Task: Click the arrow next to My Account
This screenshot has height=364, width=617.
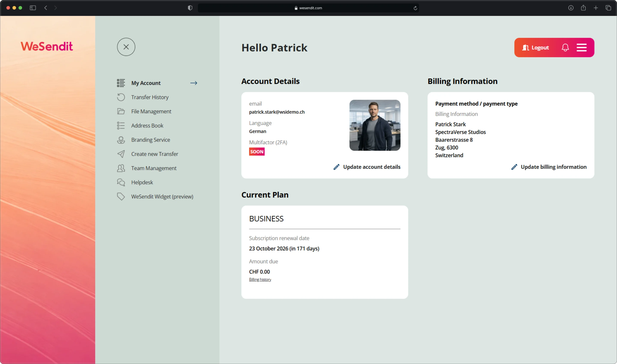Action: (194, 83)
